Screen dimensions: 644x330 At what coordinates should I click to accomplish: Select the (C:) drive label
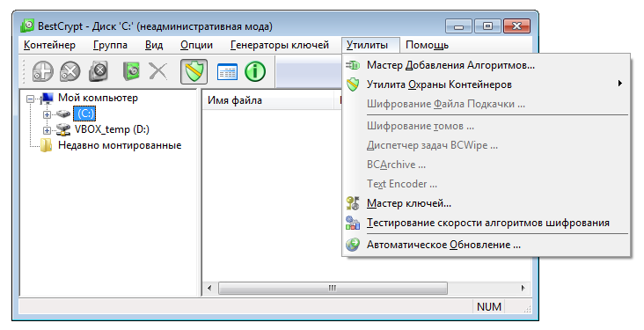point(84,114)
